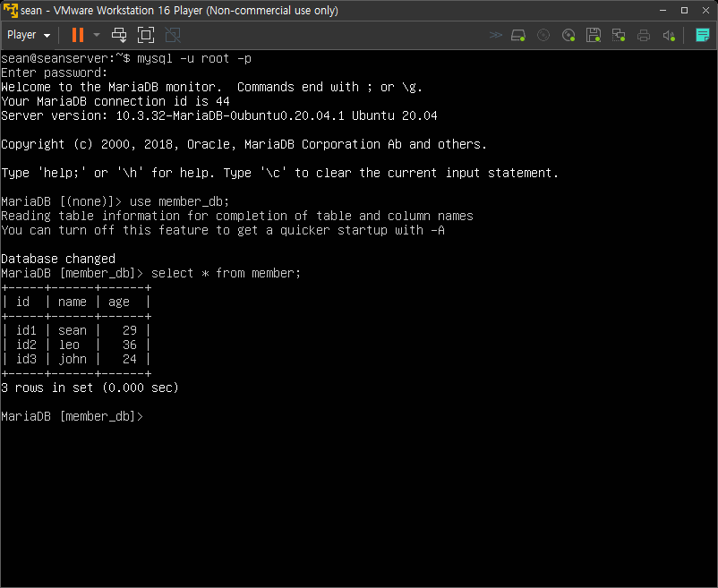The image size is (718, 588).
Task: Open the hard disk device icon
Action: click(x=518, y=35)
